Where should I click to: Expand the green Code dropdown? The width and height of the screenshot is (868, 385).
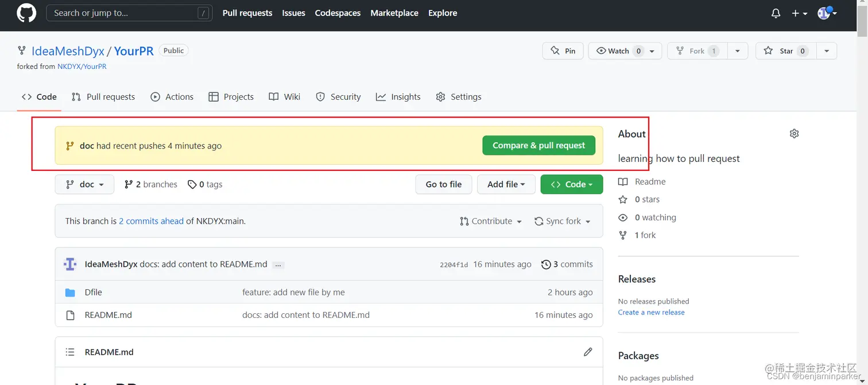click(572, 184)
